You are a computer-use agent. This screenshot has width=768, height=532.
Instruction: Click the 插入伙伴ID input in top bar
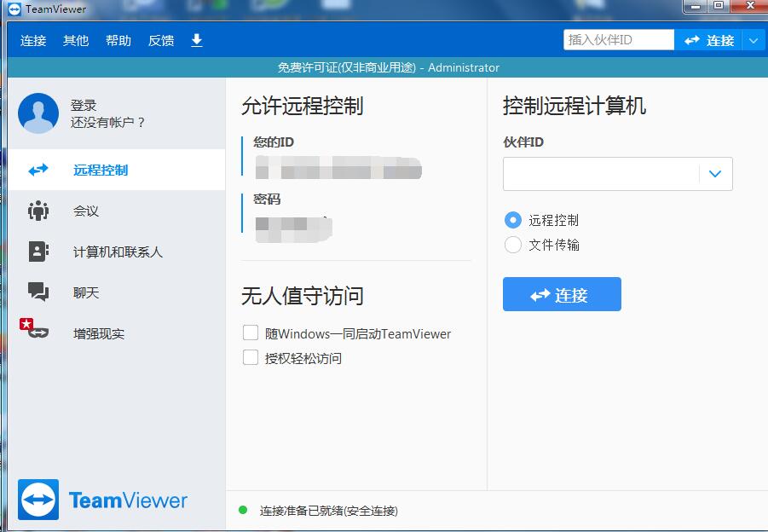619,40
